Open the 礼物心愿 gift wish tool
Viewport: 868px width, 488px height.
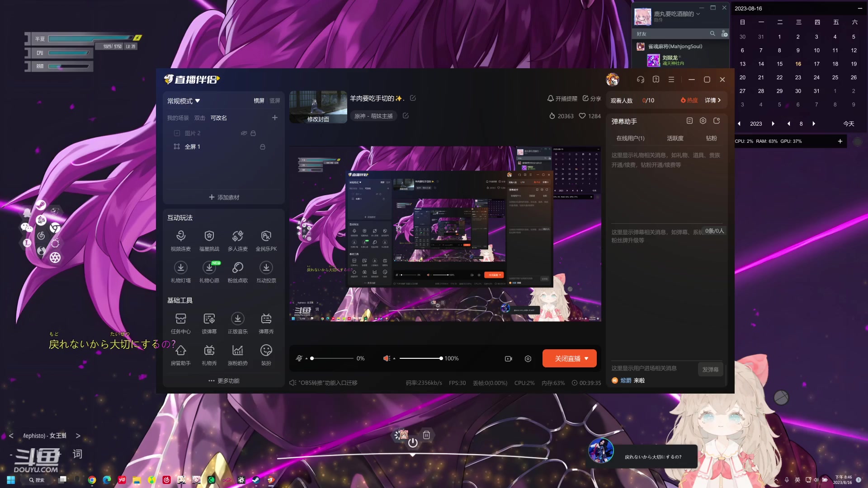click(x=209, y=272)
